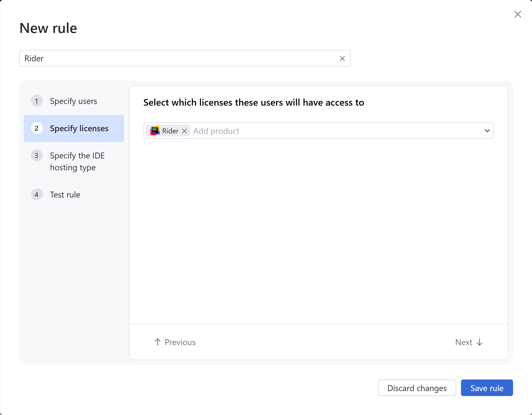Advance with the Next button
The image size is (532, 415).
tap(469, 342)
